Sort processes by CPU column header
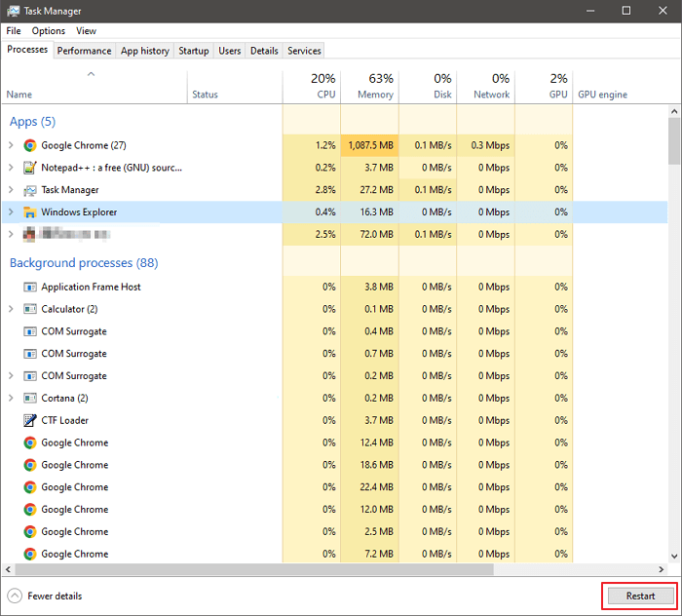The image size is (682, 616). [x=326, y=95]
